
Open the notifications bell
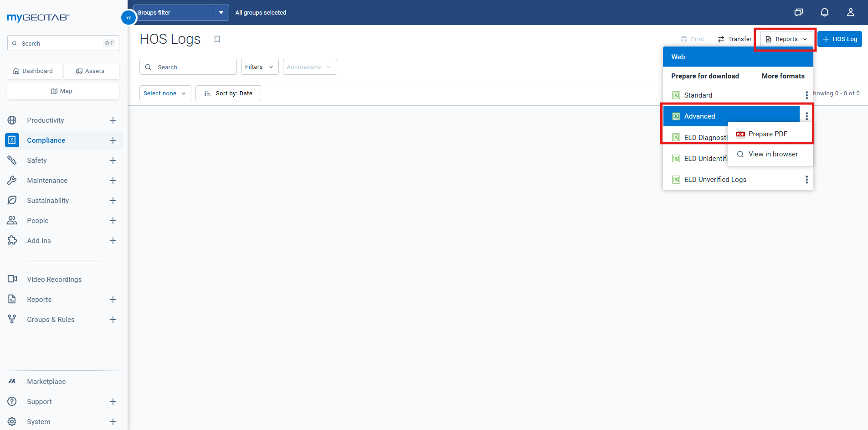coord(825,12)
